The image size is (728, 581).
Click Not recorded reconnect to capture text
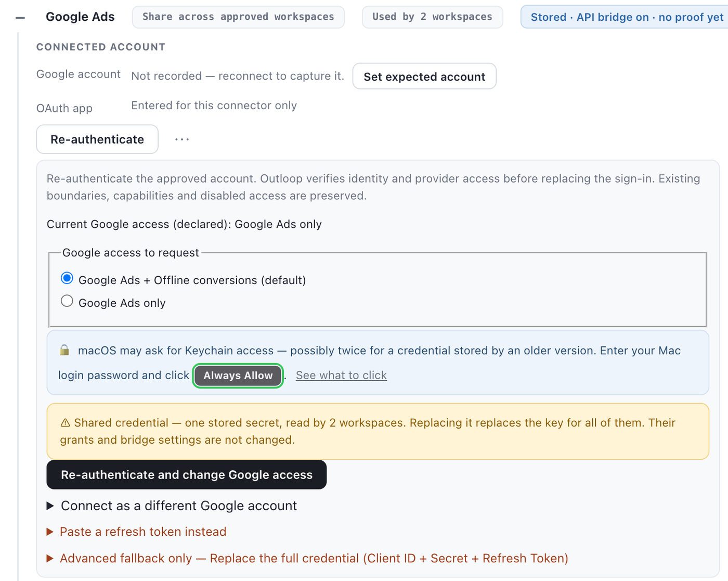(x=238, y=76)
